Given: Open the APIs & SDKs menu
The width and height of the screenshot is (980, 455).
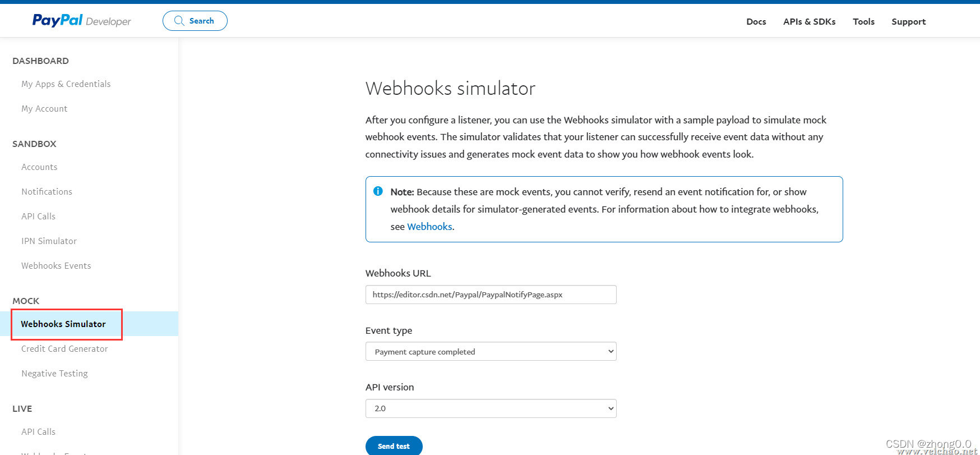Looking at the screenshot, I should point(809,21).
